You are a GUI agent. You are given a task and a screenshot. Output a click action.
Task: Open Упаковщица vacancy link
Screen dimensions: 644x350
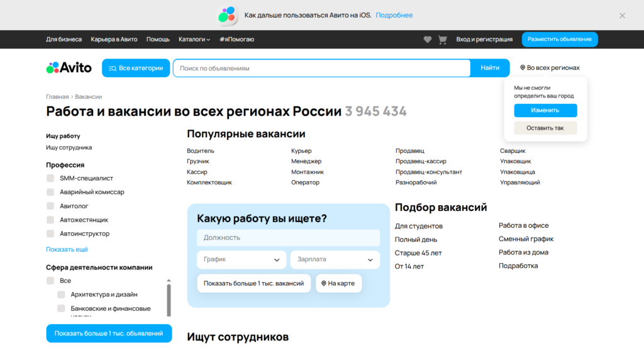518,172
